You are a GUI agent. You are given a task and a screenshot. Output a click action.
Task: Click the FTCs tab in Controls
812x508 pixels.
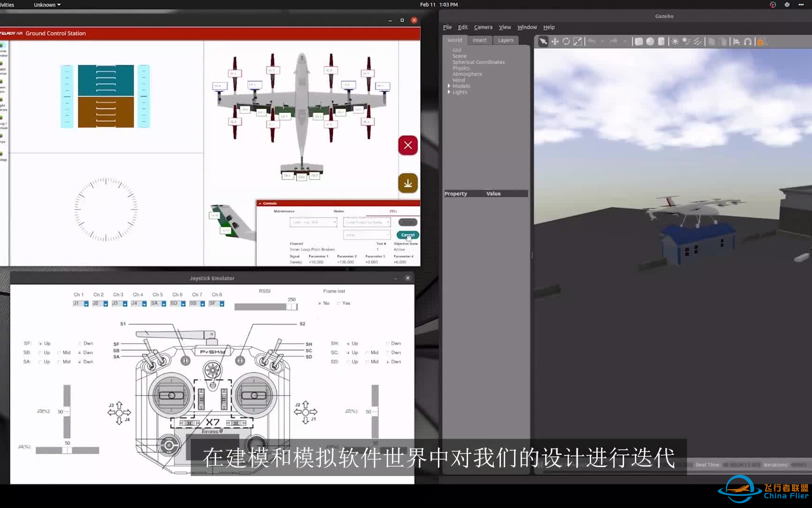tap(393, 211)
